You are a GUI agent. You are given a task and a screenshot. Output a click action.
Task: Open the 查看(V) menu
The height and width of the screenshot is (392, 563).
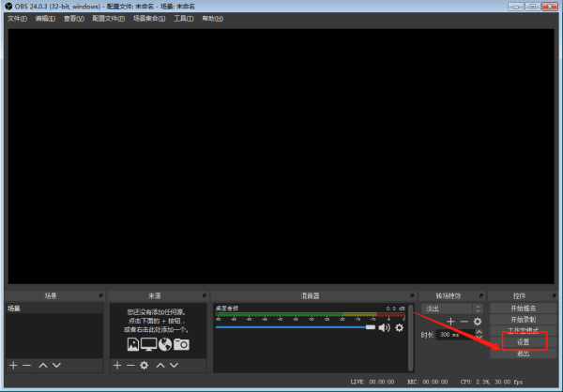click(73, 19)
